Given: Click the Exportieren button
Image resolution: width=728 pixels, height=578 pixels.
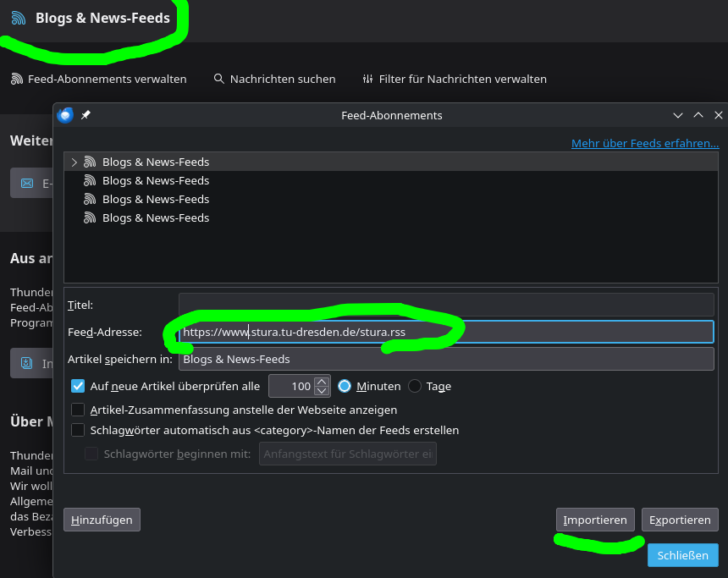Looking at the screenshot, I should click(x=680, y=520).
